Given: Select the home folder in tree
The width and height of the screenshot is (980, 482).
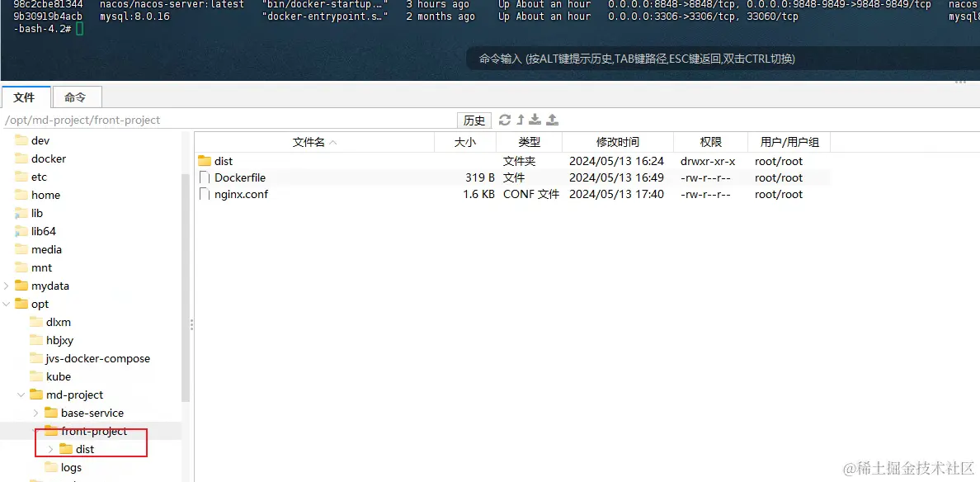Looking at the screenshot, I should pos(45,195).
